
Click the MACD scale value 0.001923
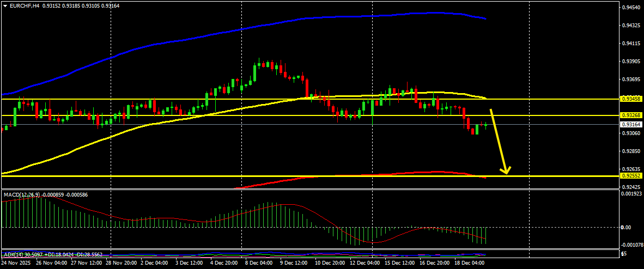coord(630,193)
